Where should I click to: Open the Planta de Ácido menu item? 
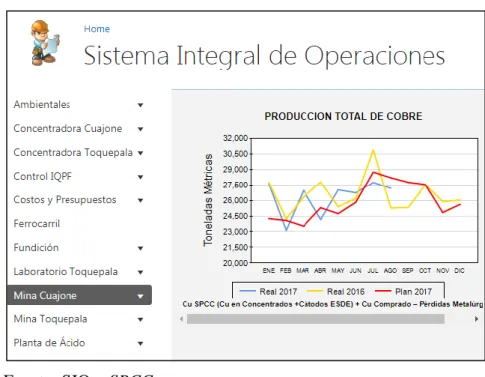click(x=49, y=343)
